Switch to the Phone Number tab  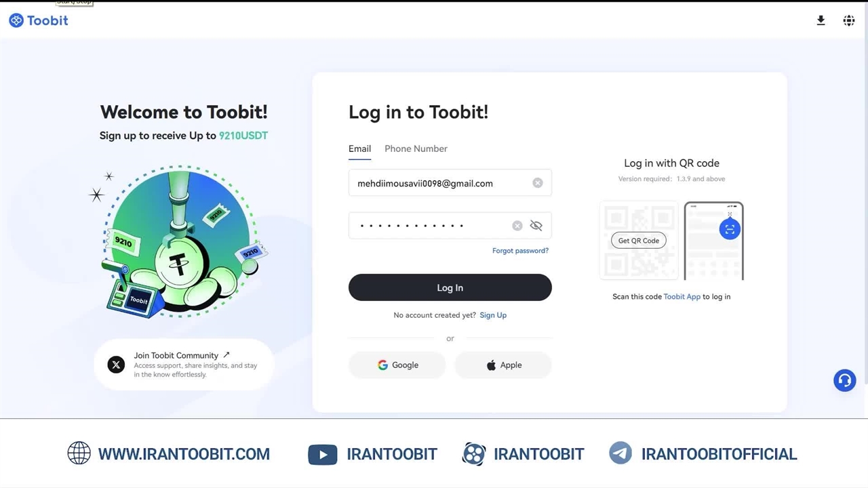[x=416, y=148]
